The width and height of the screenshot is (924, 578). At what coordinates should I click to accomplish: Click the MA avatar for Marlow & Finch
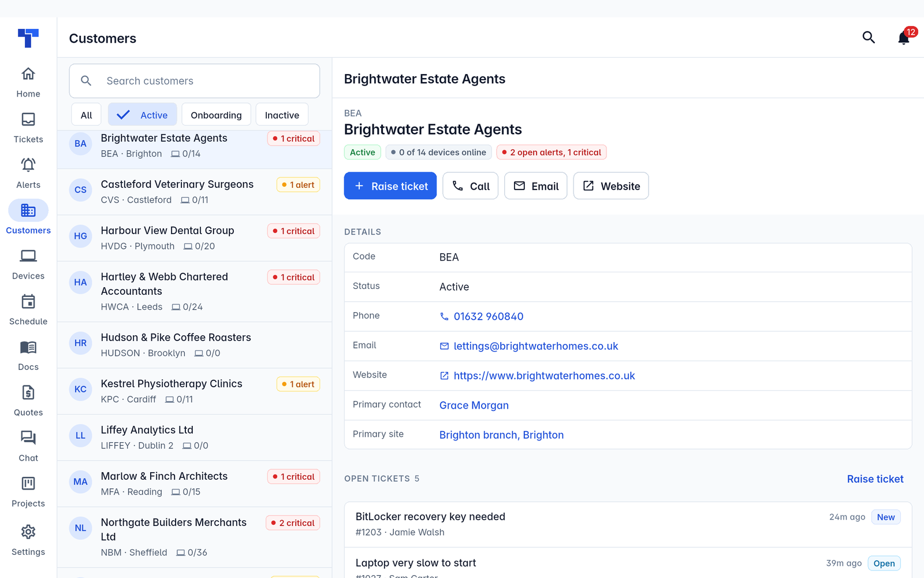tap(81, 482)
